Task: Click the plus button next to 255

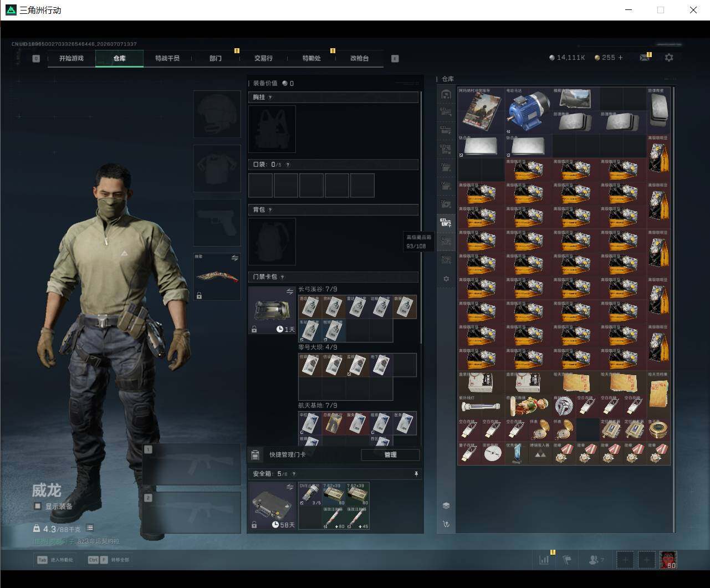Action: (x=620, y=58)
